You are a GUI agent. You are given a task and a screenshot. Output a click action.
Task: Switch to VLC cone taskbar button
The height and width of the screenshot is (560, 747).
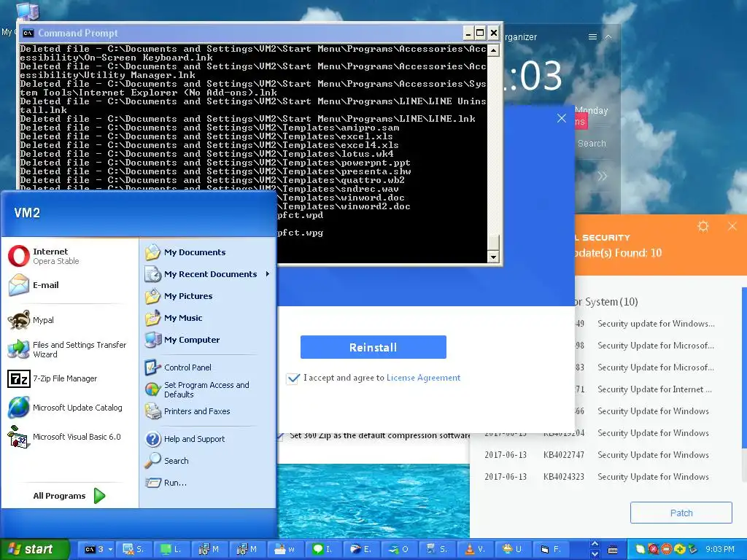tap(477, 550)
